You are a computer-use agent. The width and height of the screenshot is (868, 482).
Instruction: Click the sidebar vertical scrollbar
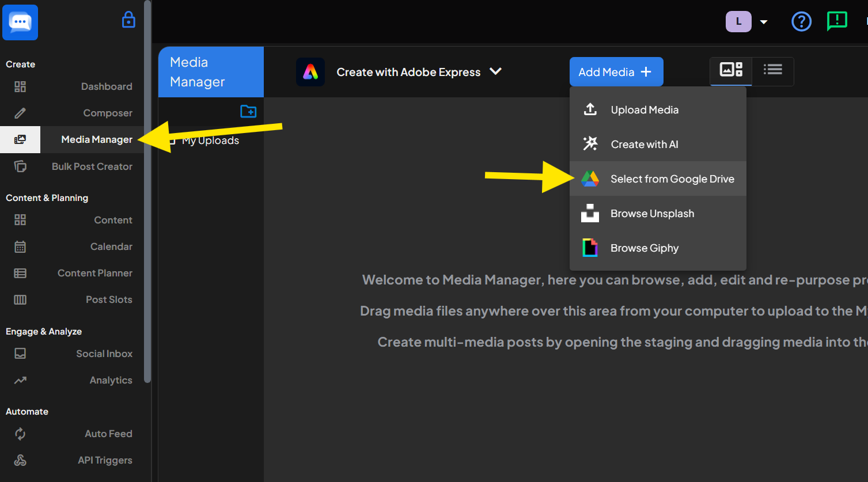pos(147,190)
